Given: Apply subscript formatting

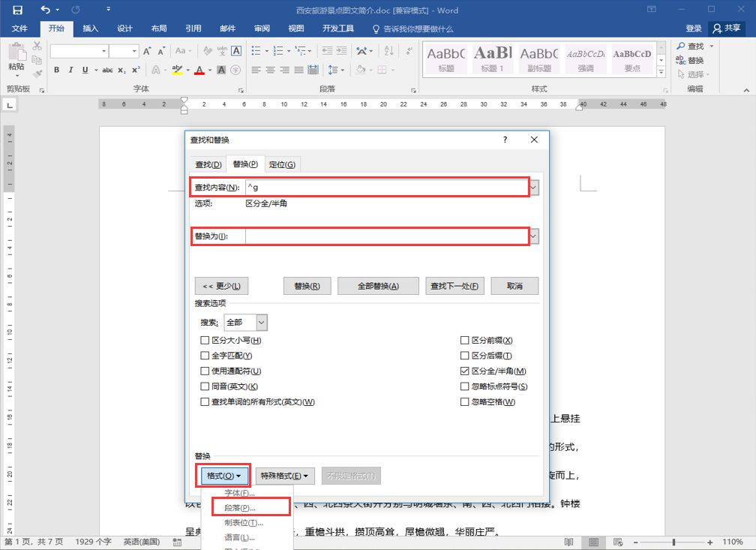Looking at the screenshot, I should pyautogui.click(x=122, y=70).
